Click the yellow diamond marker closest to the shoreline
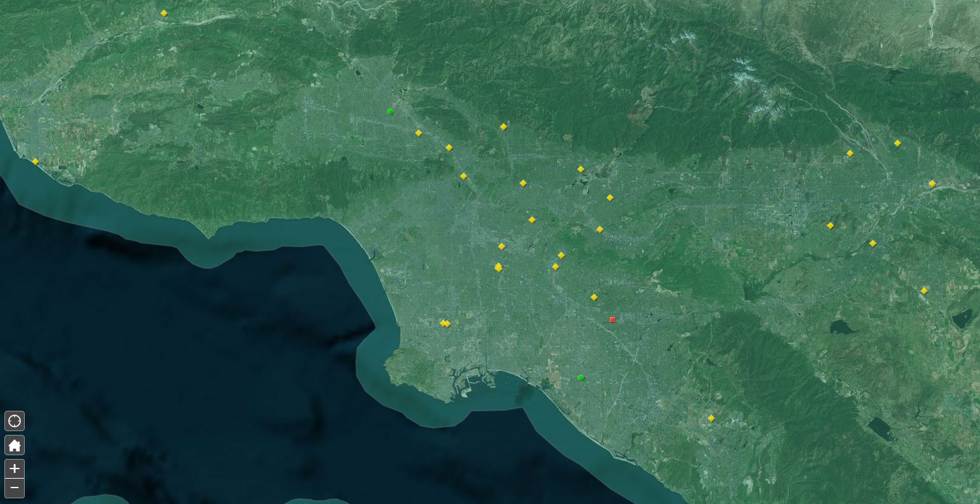 point(35,161)
